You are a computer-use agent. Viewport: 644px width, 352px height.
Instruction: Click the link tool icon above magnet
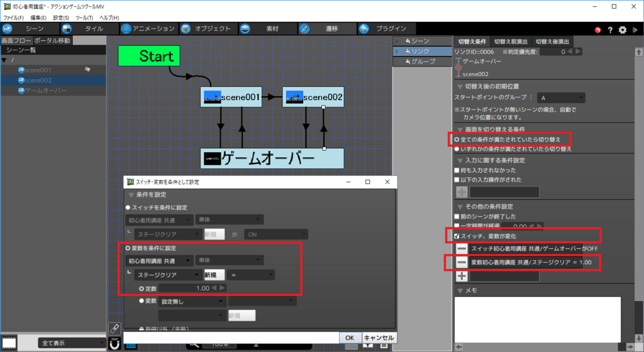click(114, 328)
